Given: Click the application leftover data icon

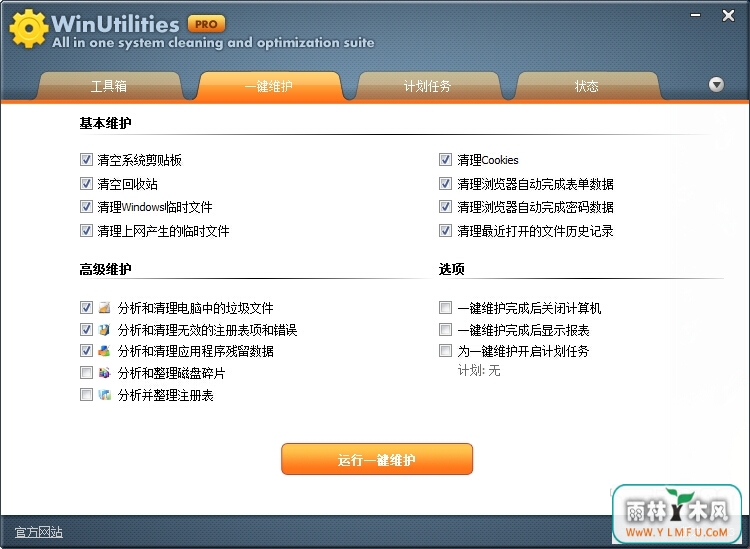Looking at the screenshot, I should pos(104,351).
